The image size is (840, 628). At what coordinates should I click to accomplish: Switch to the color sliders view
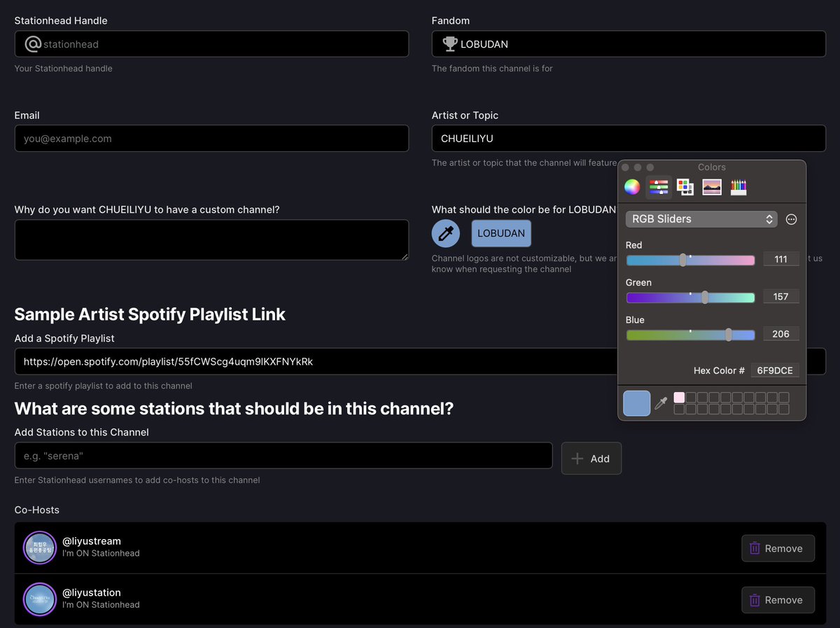[658, 187]
